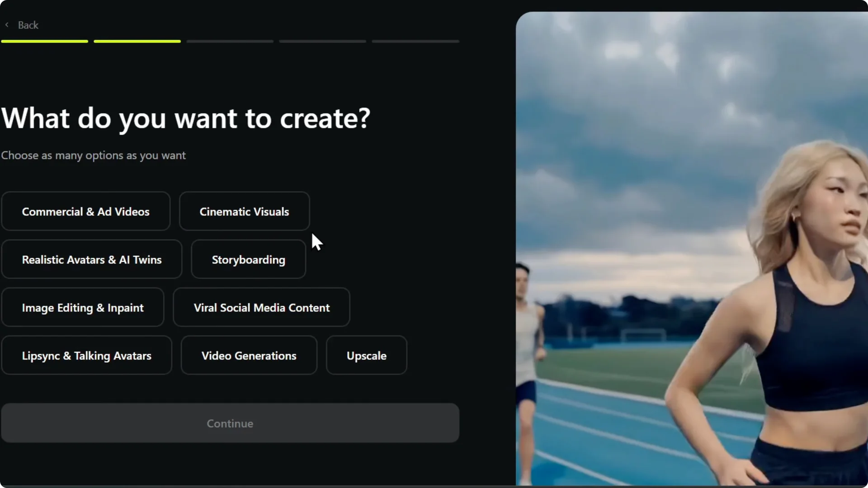
Task: Select the Commercial & Ad Videos option
Action: click(85, 211)
